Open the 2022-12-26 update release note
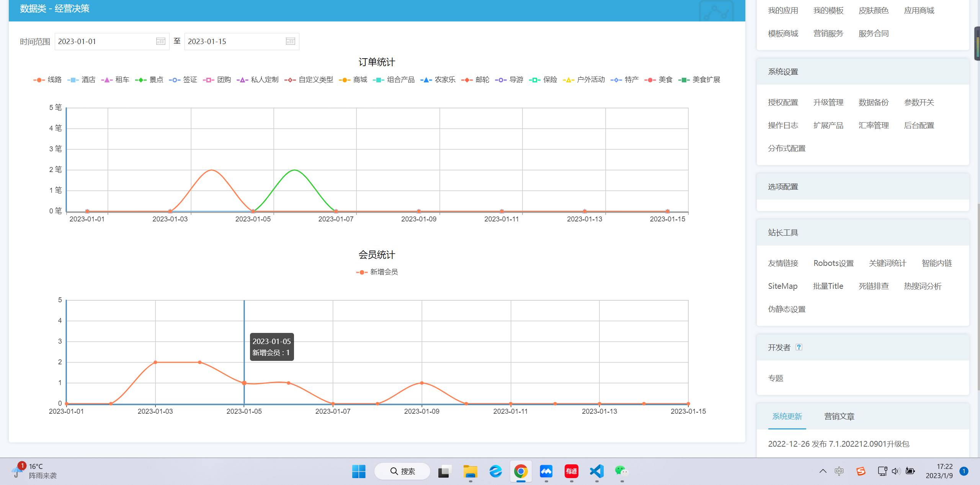 click(838, 444)
